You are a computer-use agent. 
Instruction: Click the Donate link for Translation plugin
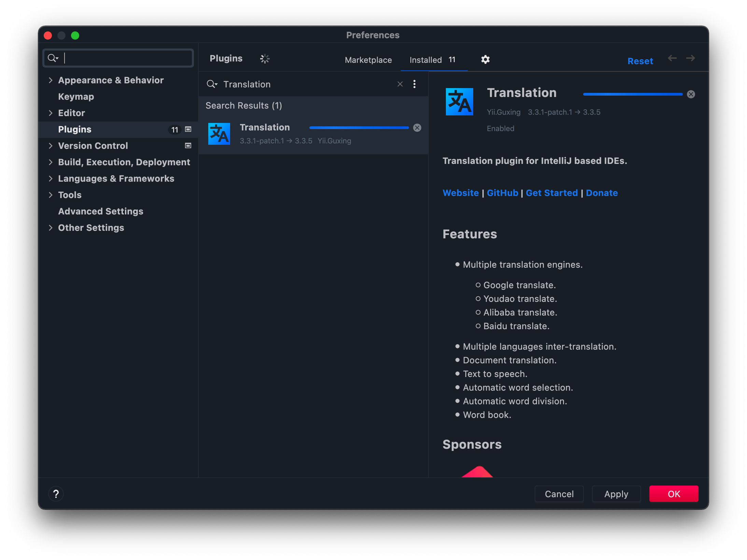[602, 193]
